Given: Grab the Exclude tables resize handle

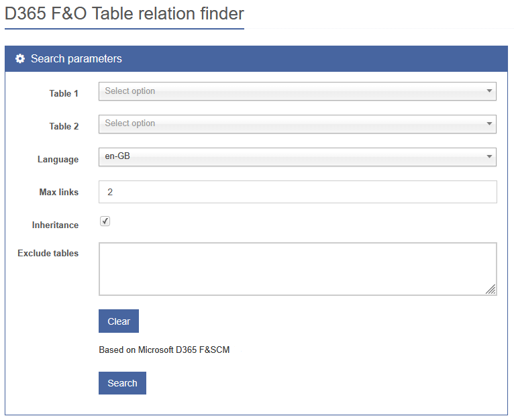Looking at the screenshot, I should click(491, 289).
